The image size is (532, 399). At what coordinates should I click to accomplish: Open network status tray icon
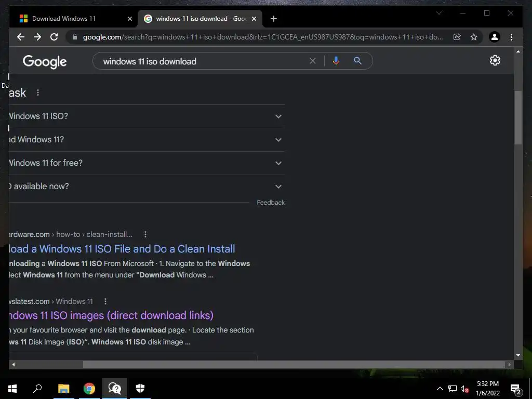(x=453, y=389)
